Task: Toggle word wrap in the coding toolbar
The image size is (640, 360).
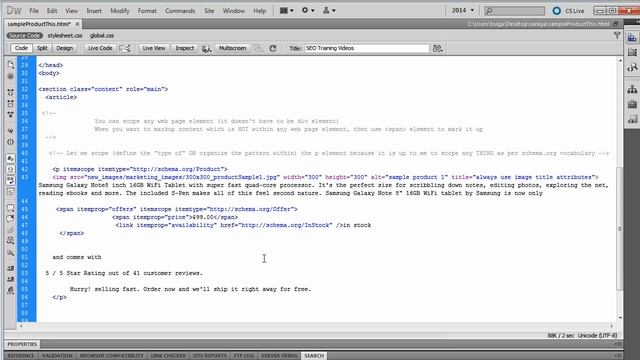Action: [11, 180]
